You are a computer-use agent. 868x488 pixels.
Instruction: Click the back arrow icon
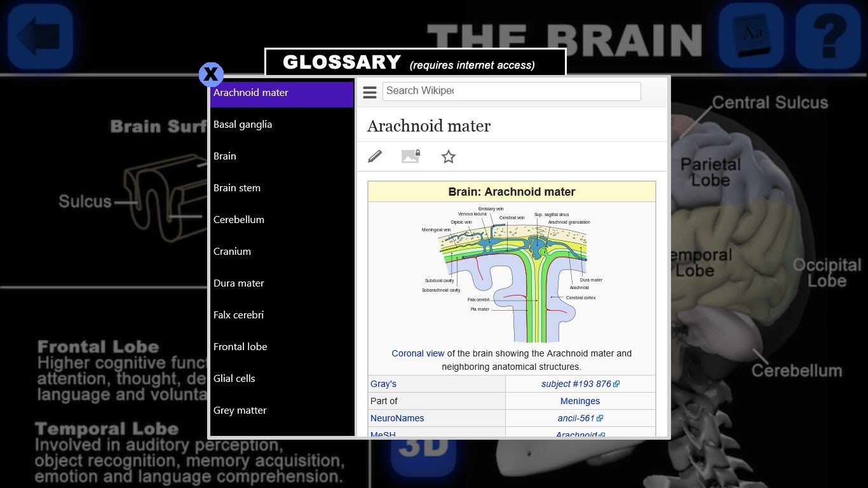point(40,36)
